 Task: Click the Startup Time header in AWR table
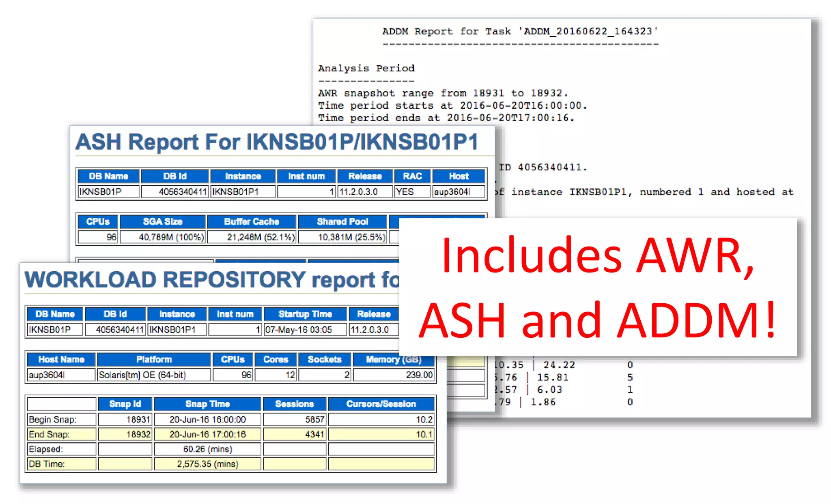click(305, 314)
